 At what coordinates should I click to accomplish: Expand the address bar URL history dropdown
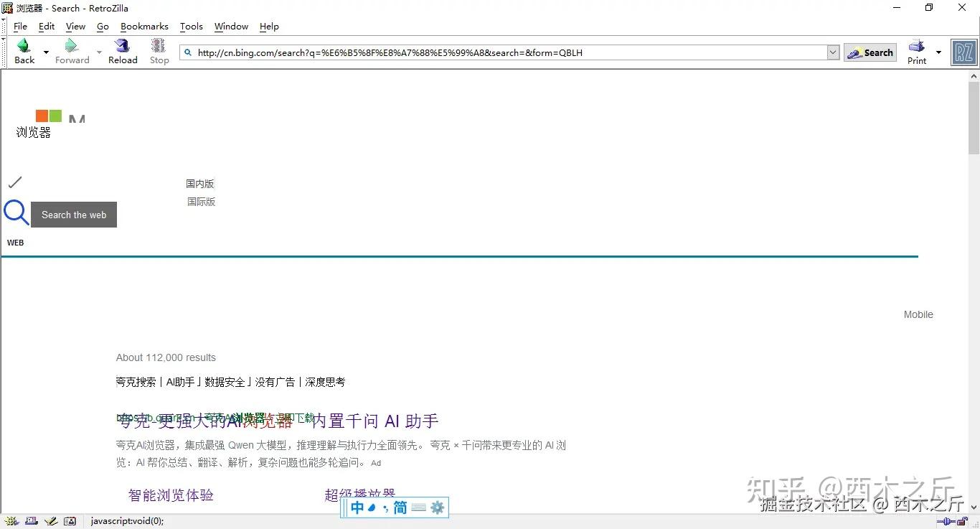coord(833,52)
